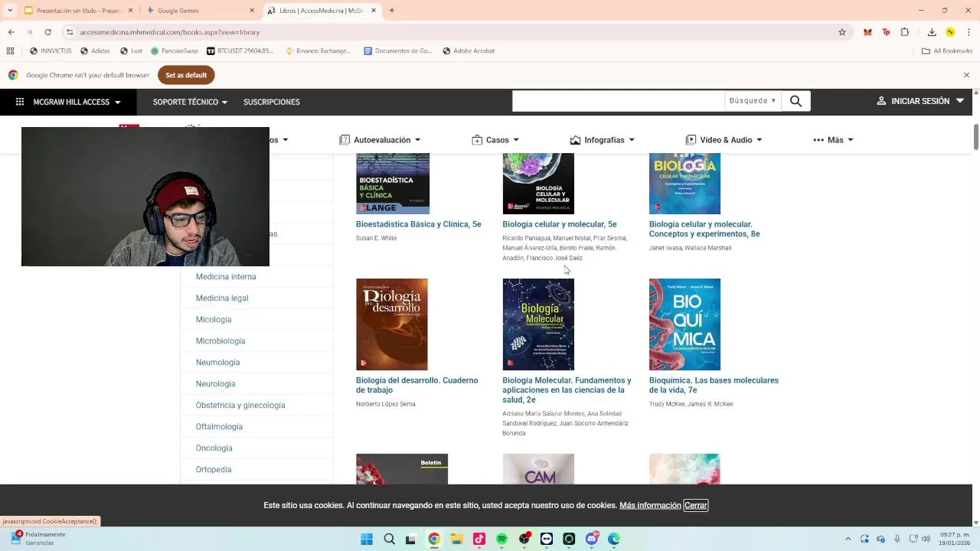Click the Chrome profile avatar icon
The image size is (980, 551).
pos(950,32)
